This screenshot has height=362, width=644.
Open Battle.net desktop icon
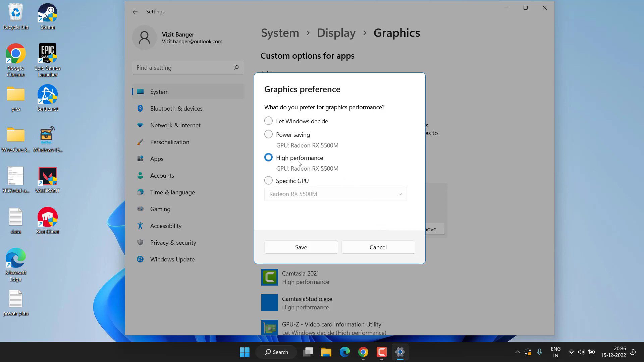click(47, 98)
